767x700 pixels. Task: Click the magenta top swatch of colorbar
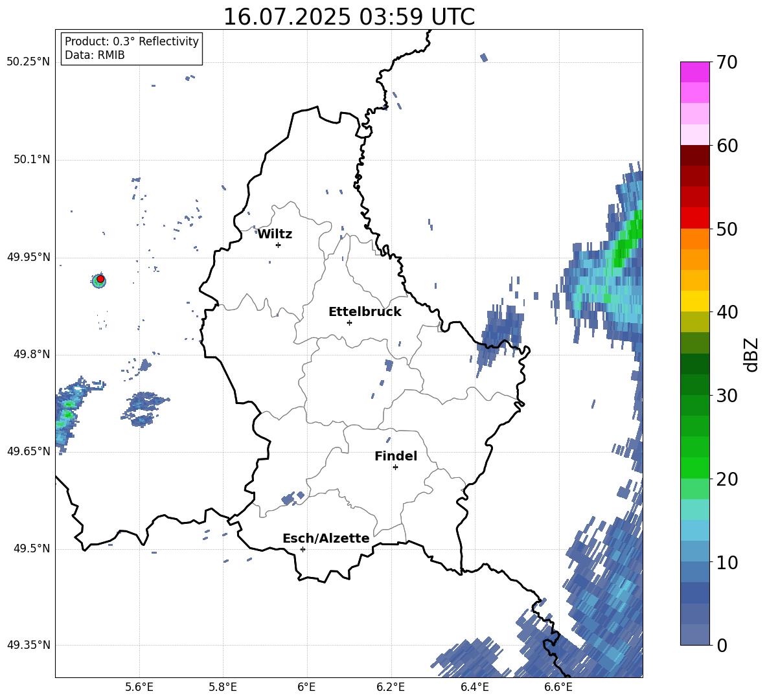(x=694, y=72)
